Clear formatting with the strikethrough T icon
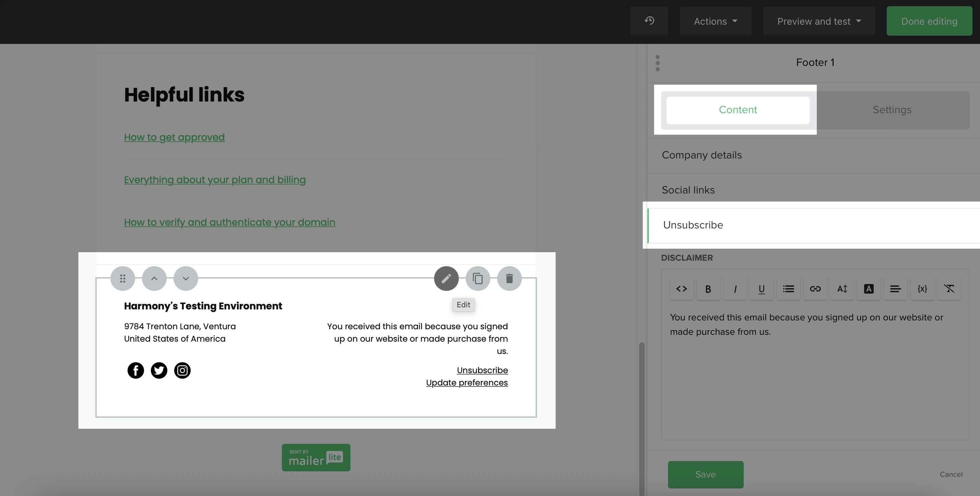Image resolution: width=980 pixels, height=496 pixels. [x=949, y=289]
